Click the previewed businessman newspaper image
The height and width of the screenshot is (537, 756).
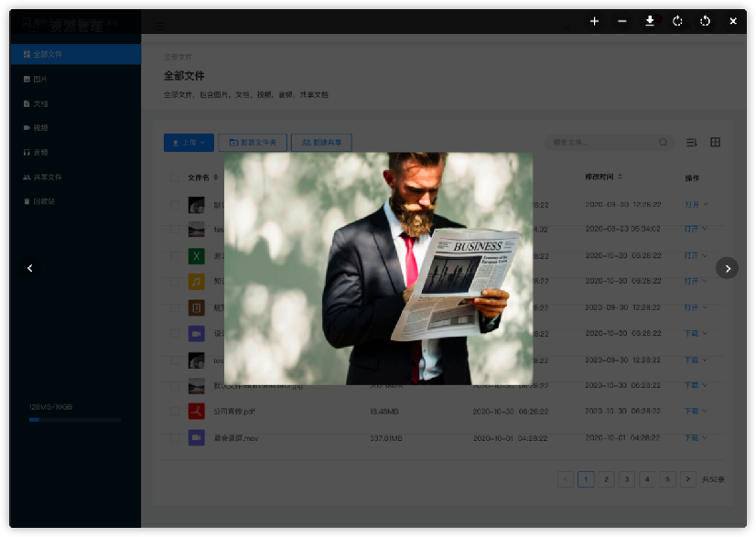[x=379, y=269]
